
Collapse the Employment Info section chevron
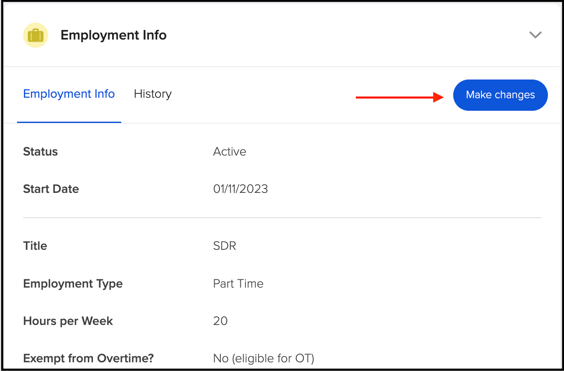coord(535,35)
